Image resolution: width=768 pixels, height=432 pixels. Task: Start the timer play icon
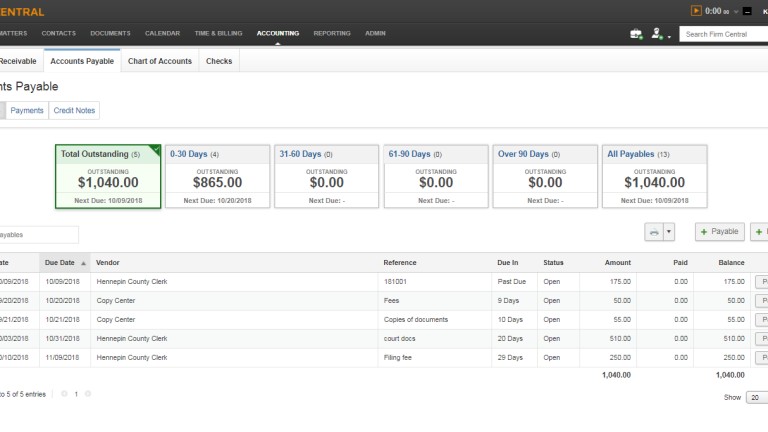coord(696,11)
